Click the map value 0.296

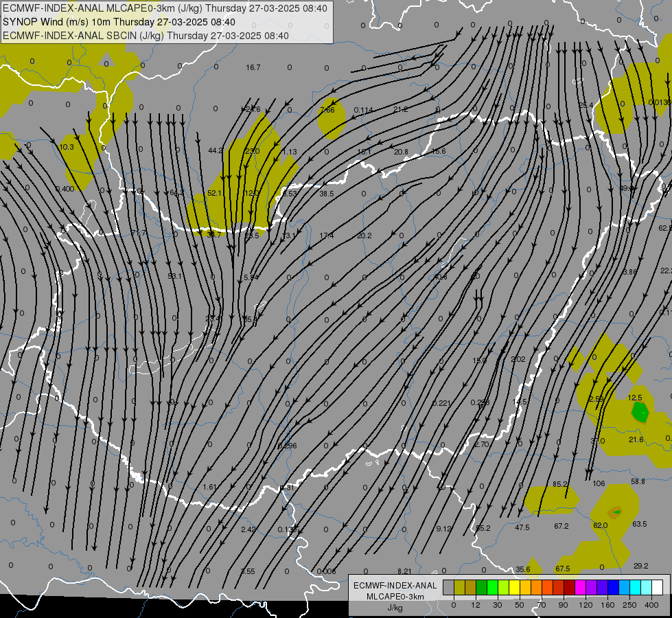click(x=287, y=446)
